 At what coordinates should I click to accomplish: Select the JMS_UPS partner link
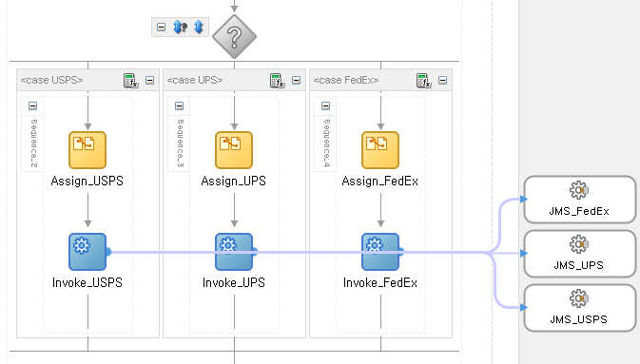[x=579, y=254]
